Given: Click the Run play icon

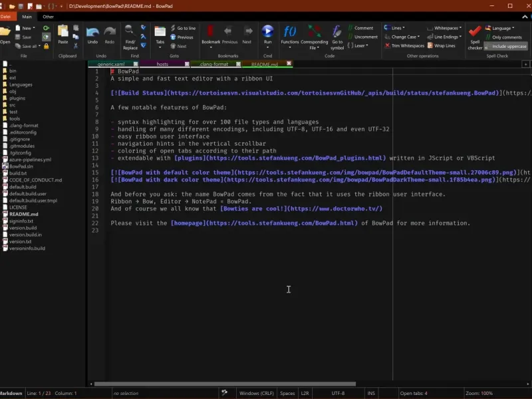Looking at the screenshot, I should [x=267, y=31].
